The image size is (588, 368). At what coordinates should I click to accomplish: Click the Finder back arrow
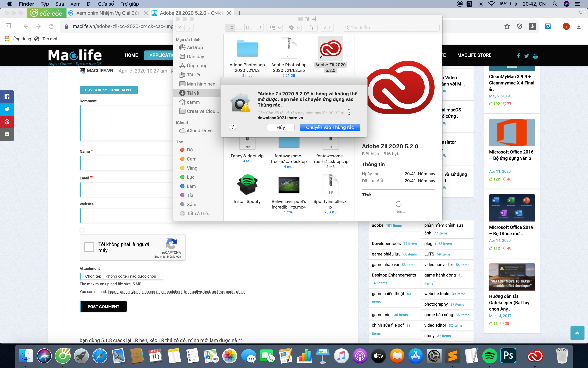click(180, 28)
